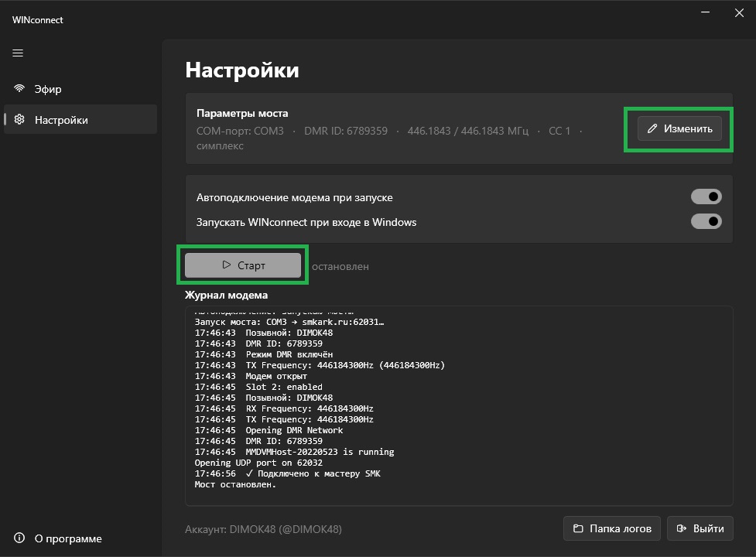Click '446.1843 / 446.1843 МГц' frequency text
The height and width of the screenshot is (557, 756).
coord(467,131)
